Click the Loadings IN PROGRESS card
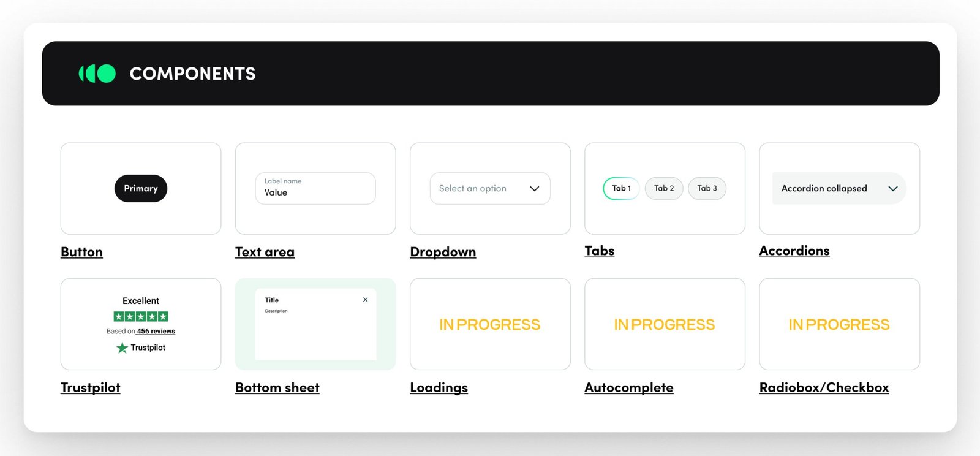980x456 pixels. [490, 324]
